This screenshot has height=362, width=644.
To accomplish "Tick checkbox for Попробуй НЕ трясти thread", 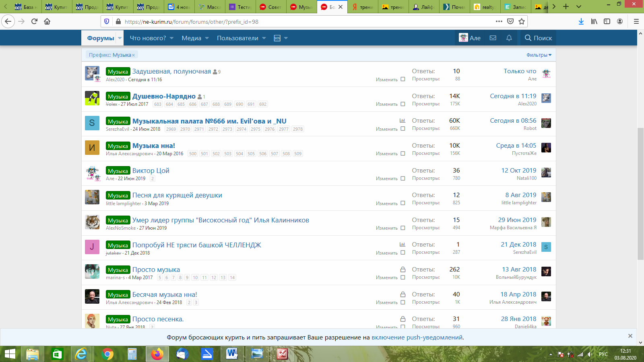I will tap(402, 253).
